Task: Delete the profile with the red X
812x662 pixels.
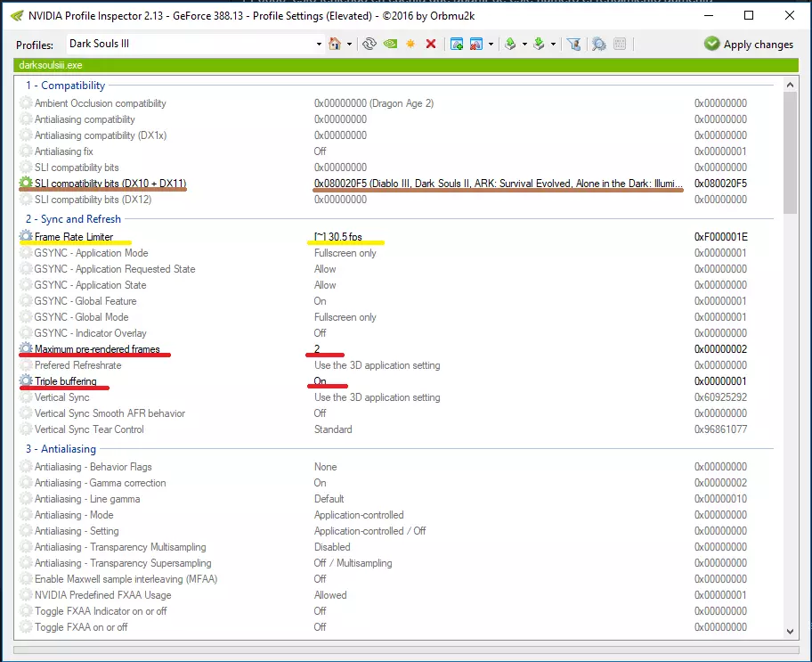Action: [431, 44]
